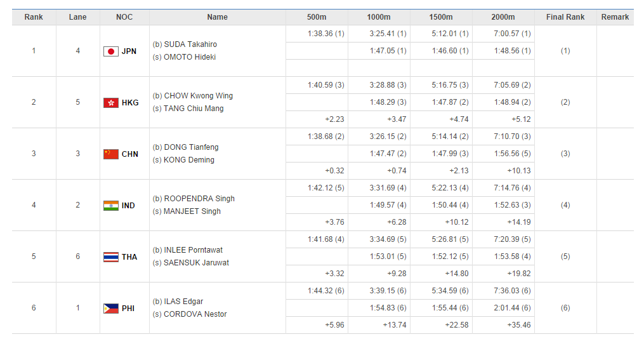Select the 2000m column header
The height and width of the screenshot is (346, 644).
pyautogui.click(x=503, y=17)
